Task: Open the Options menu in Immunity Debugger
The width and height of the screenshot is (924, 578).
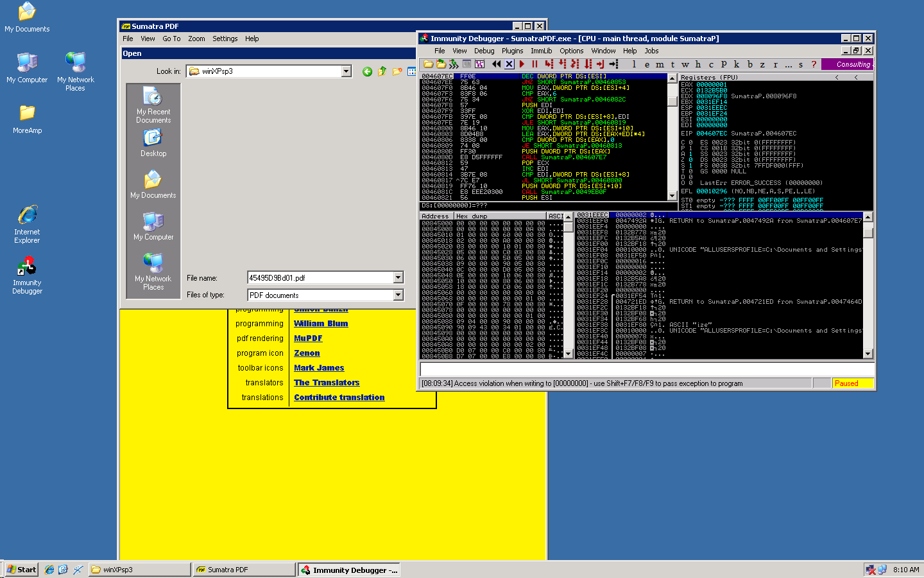Action: tap(571, 51)
